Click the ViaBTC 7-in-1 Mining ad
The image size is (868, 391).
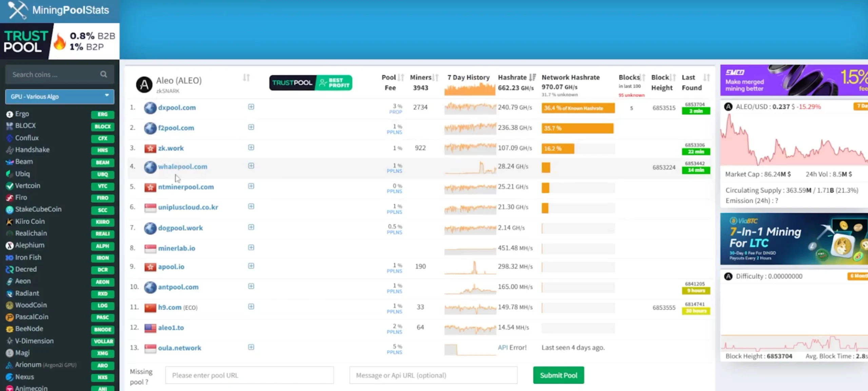tap(794, 239)
